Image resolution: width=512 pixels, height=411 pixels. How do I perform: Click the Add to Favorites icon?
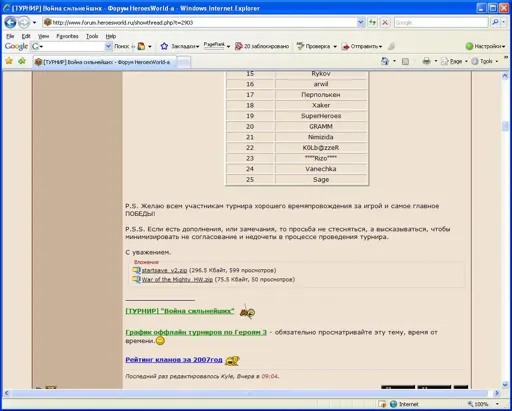(x=22, y=61)
